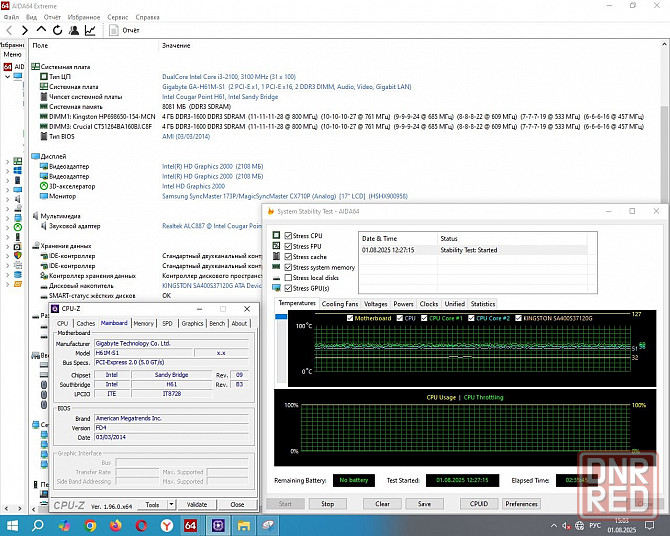Show hidden system tray icons
670x536 pixels.
(x=554, y=525)
